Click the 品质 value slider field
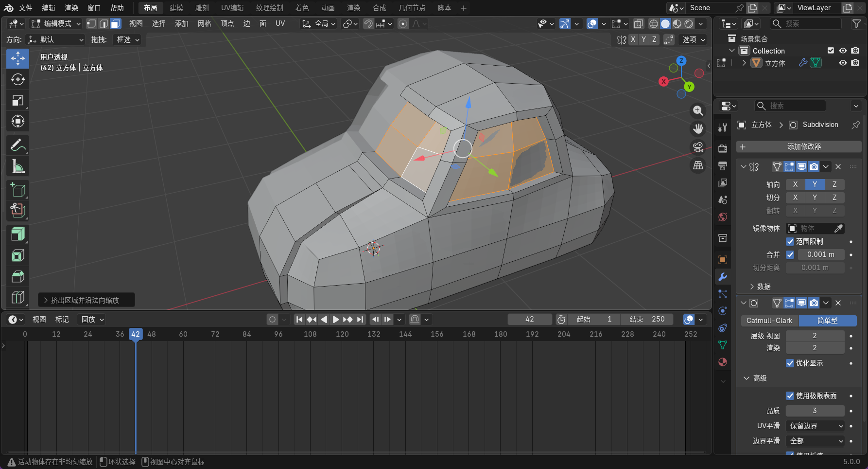Image resolution: width=868 pixels, height=469 pixels. 815,411
